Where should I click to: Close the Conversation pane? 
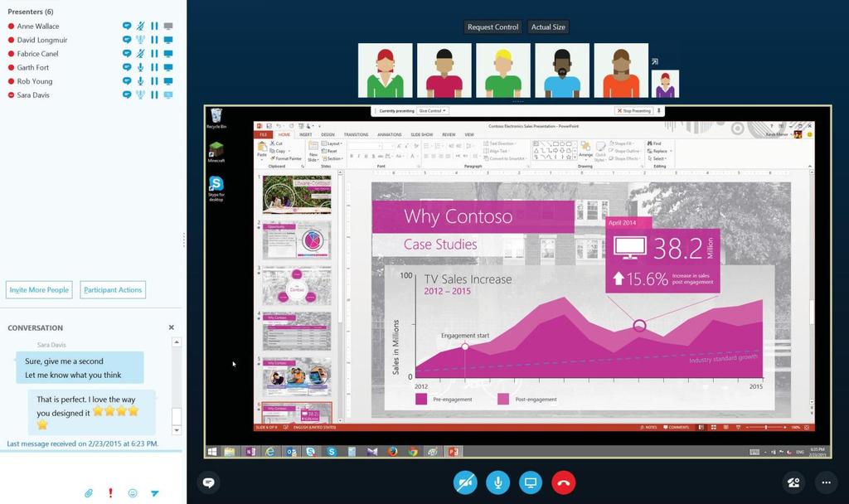pos(171,327)
